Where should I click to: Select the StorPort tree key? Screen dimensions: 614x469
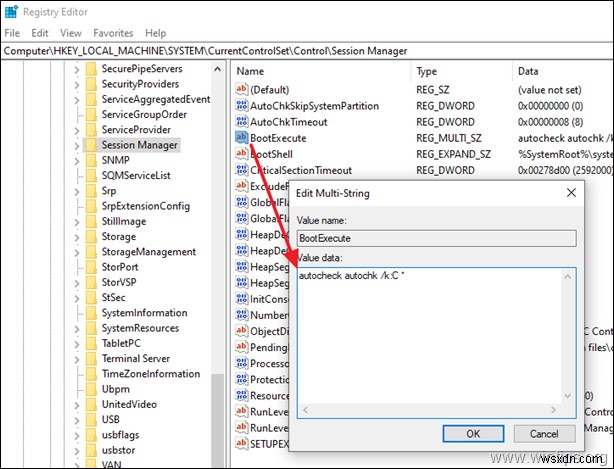(120, 267)
